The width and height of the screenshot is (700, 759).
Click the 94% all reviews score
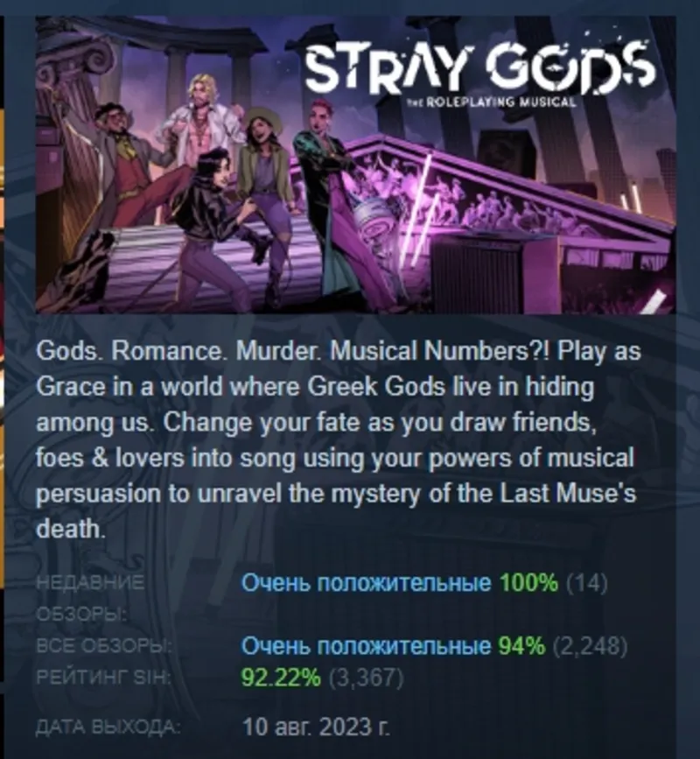tap(521, 645)
